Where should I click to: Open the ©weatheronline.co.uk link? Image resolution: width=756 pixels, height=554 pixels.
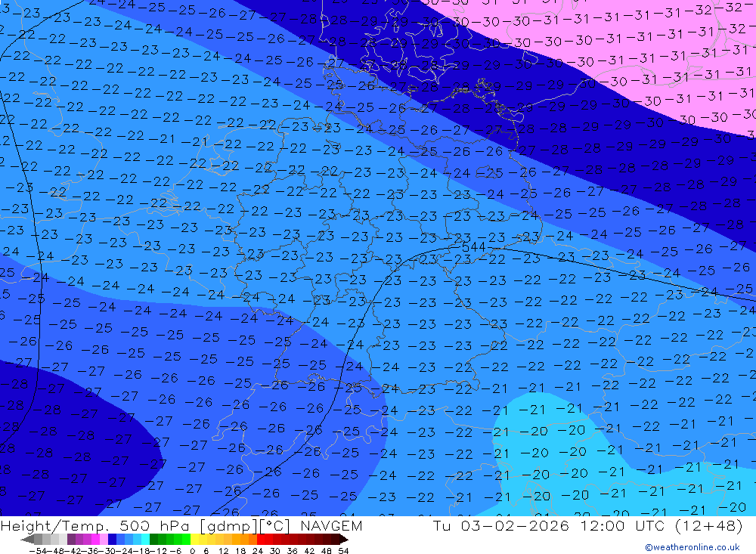pyautogui.click(x=692, y=547)
